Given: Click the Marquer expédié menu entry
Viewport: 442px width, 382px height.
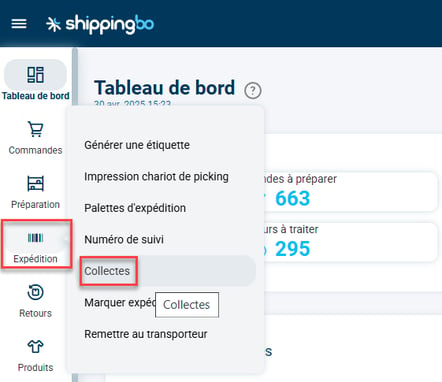Looking at the screenshot, I should pyautogui.click(x=120, y=303).
